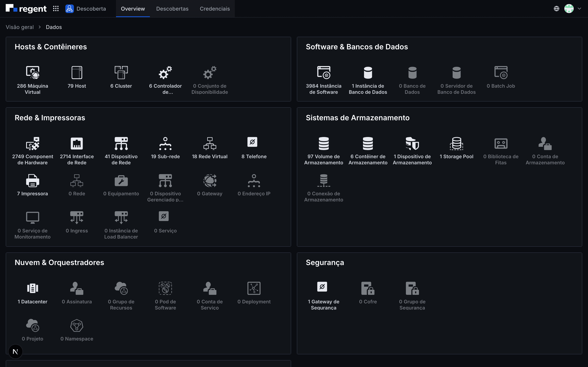
Task: Open the 286 Máquina Virtual icon
Action: (32, 73)
